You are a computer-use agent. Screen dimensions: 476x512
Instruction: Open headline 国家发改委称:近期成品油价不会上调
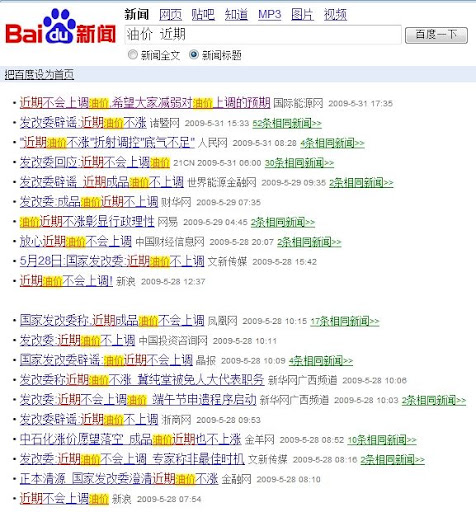pyautogui.click(x=112, y=321)
